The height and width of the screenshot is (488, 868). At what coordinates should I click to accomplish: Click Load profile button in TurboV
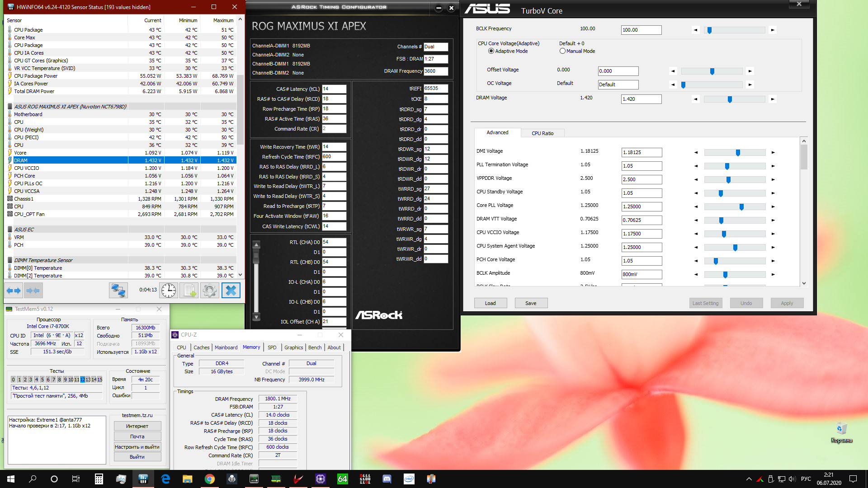(x=490, y=303)
